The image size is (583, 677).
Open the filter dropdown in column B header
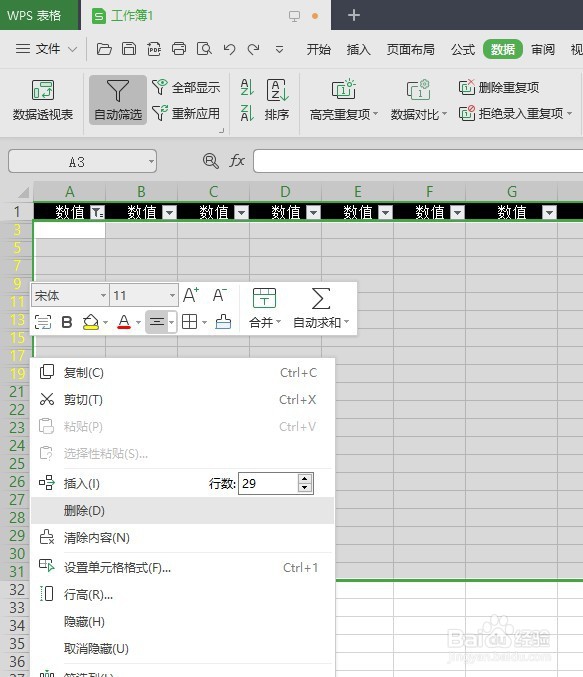[x=170, y=212]
